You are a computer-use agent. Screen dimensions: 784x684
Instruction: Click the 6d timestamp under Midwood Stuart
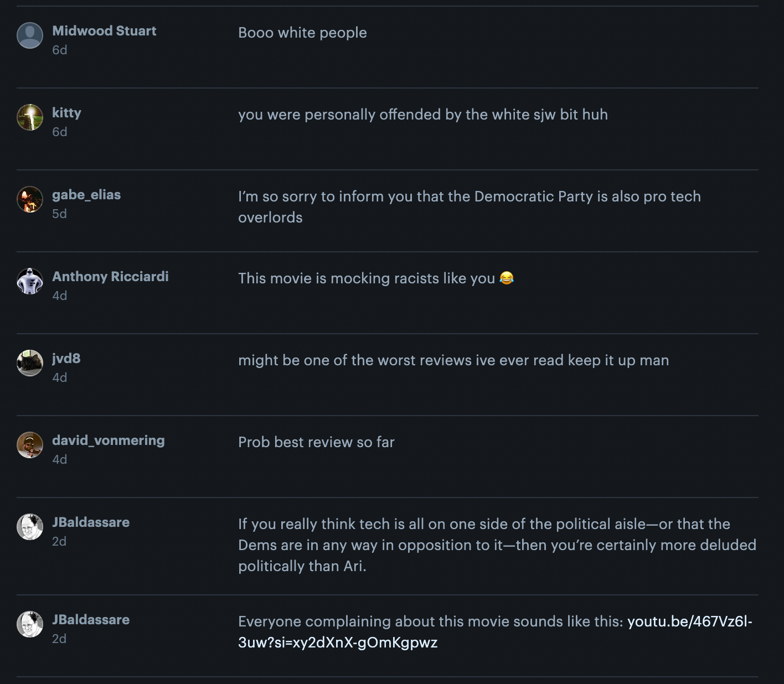60,50
